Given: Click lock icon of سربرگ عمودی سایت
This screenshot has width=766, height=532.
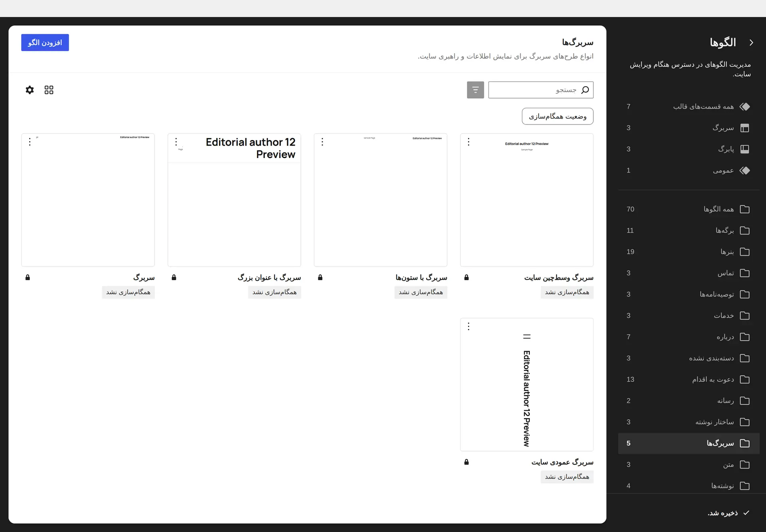Looking at the screenshot, I should click(x=466, y=462).
